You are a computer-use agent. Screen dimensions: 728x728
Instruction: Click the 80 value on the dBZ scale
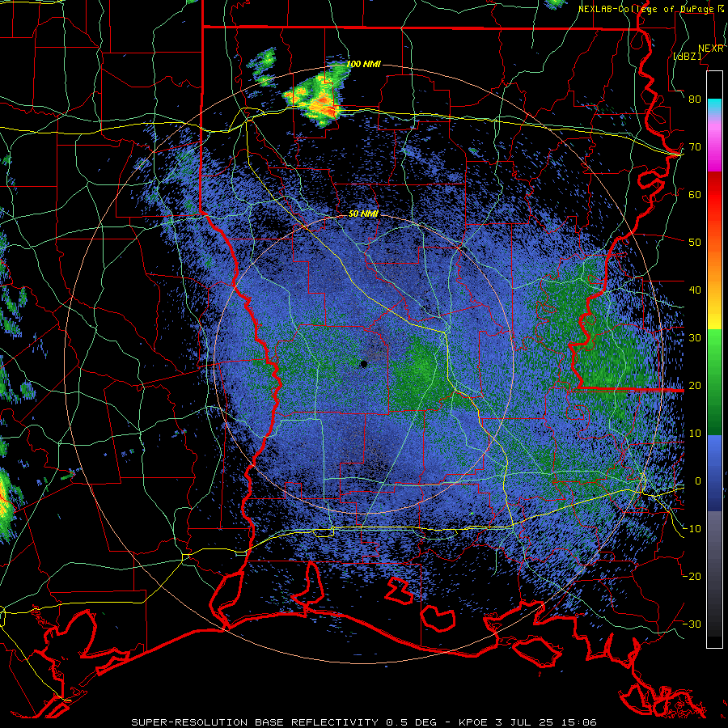(695, 99)
